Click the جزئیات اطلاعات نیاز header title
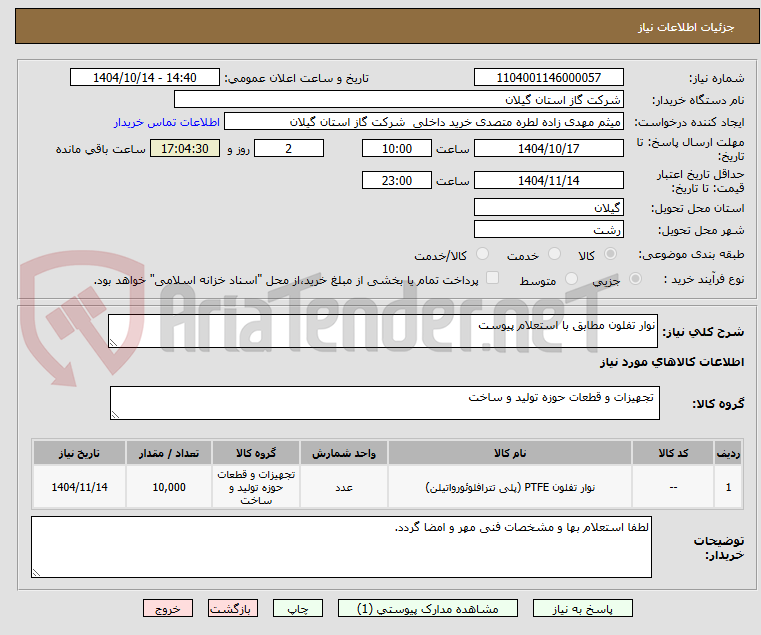The width and height of the screenshot is (761, 635). point(686,27)
